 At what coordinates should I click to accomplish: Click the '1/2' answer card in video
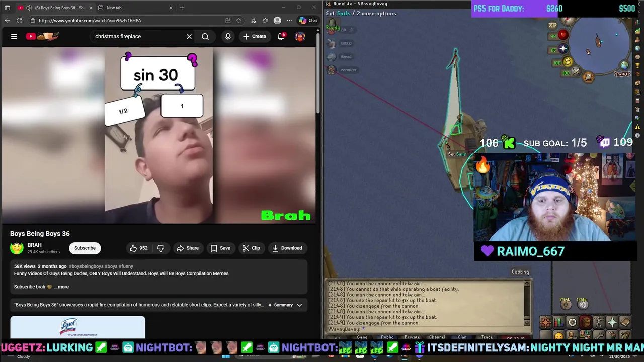click(124, 111)
